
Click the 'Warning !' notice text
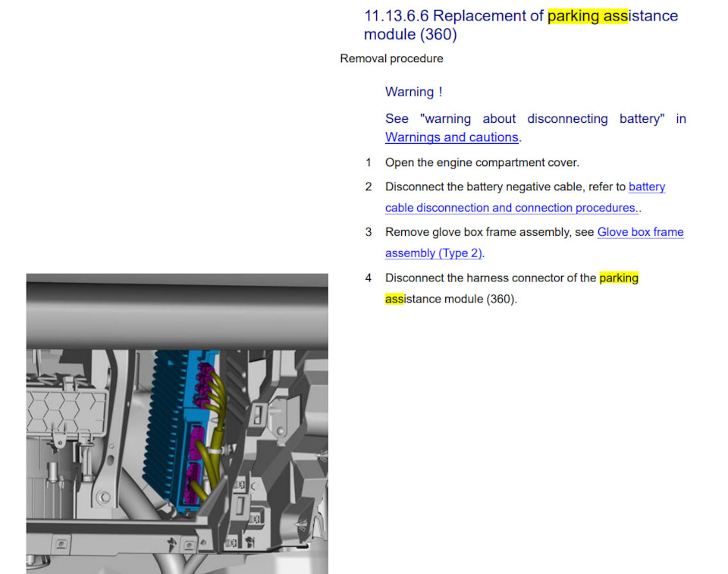[414, 92]
